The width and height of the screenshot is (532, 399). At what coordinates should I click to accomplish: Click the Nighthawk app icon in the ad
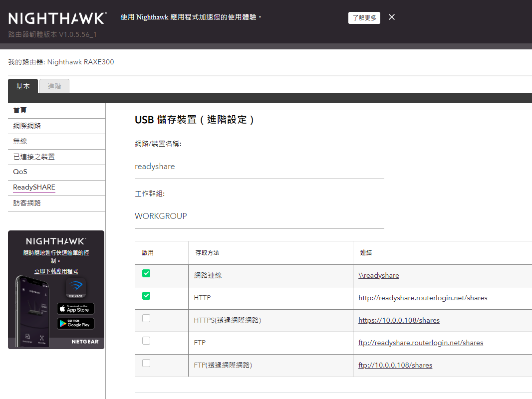[76, 288]
